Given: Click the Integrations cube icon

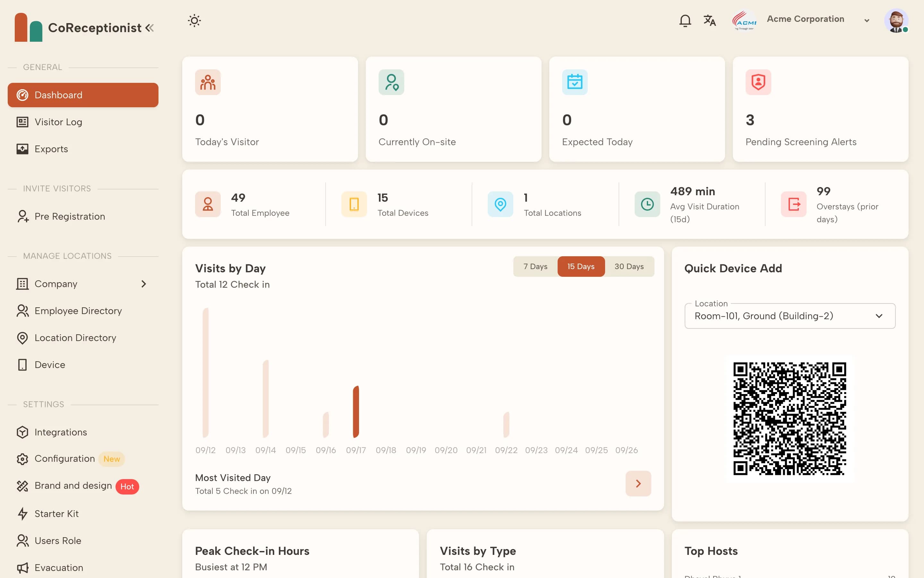Looking at the screenshot, I should (22, 432).
